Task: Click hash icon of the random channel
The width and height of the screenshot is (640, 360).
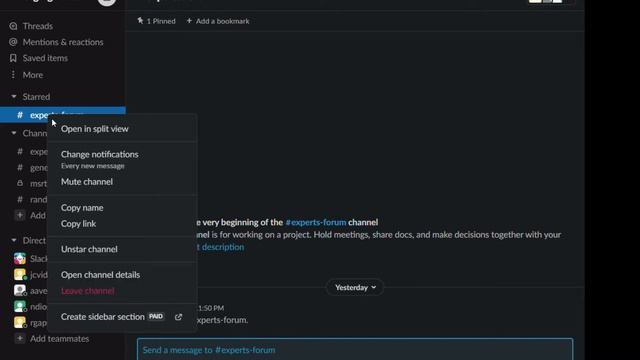Action: pyautogui.click(x=20, y=199)
